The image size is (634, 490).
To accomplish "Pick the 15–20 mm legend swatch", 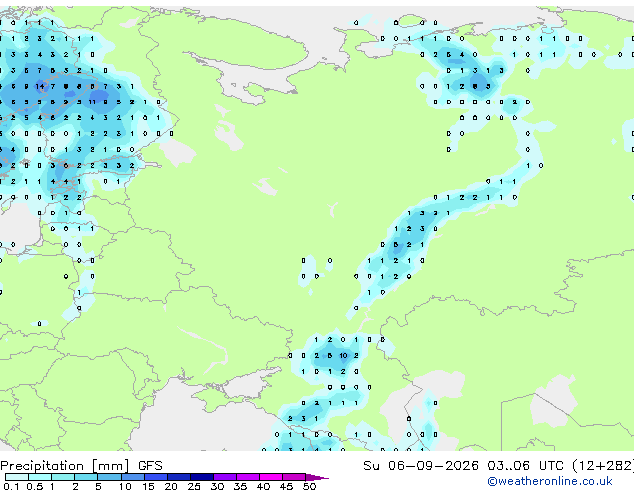I will pyautogui.click(x=156, y=477).
